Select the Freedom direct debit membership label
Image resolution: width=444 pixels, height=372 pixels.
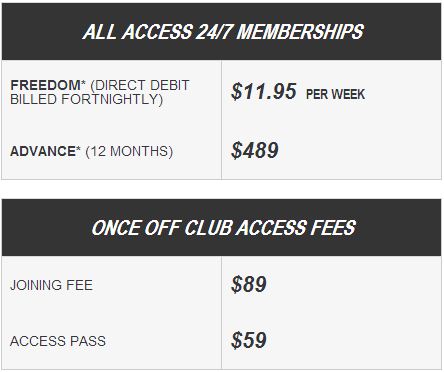pos(100,92)
